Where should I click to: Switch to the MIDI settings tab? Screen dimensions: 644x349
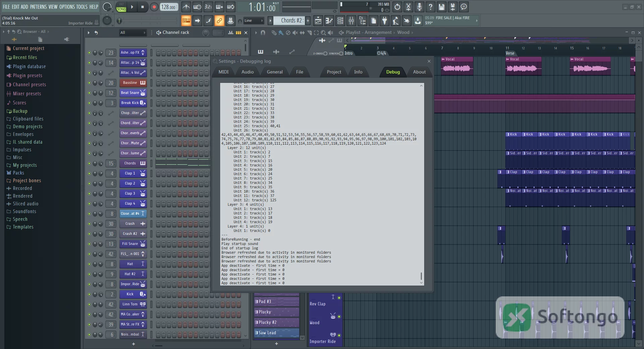(223, 72)
